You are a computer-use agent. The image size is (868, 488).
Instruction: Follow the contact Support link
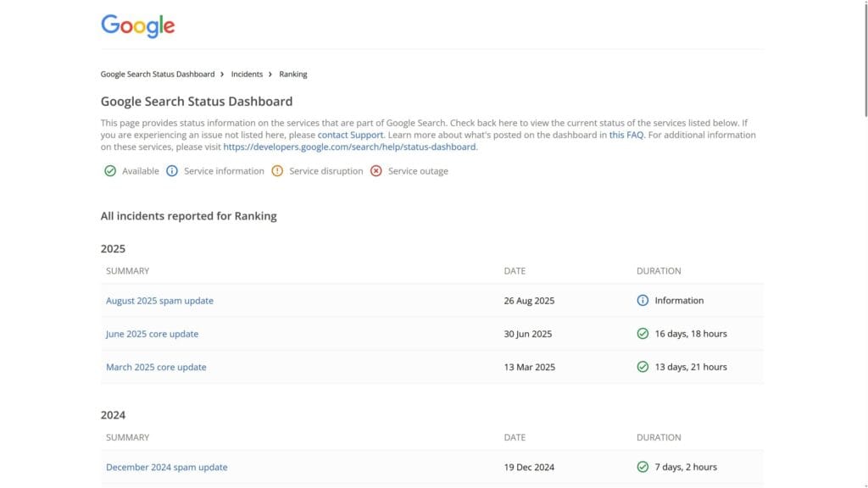(x=350, y=135)
